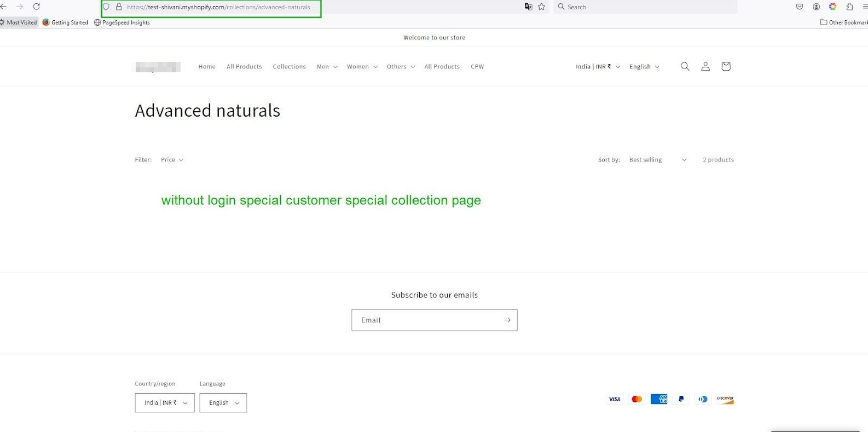Expand the Women menu
868x432 pixels.
(362, 67)
